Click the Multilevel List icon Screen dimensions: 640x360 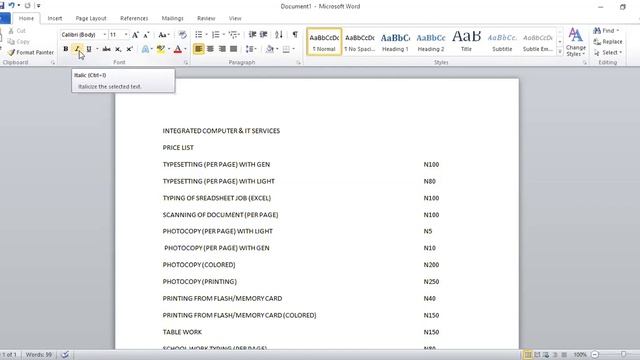[233, 35]
